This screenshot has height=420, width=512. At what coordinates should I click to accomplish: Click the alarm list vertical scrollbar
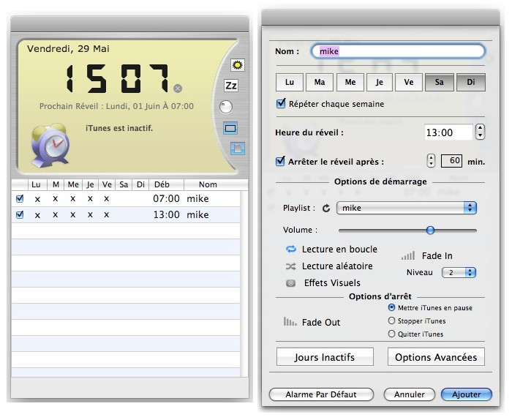244,284
